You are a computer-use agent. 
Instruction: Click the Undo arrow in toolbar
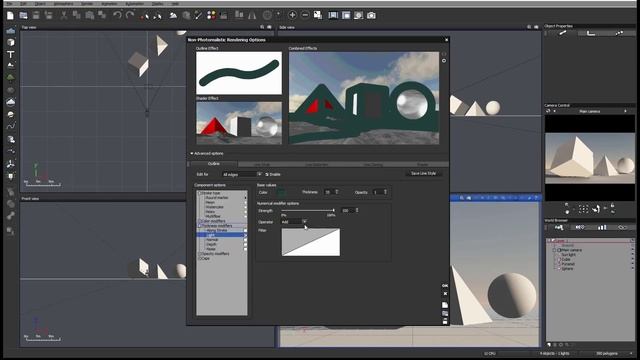coord(117,16)
